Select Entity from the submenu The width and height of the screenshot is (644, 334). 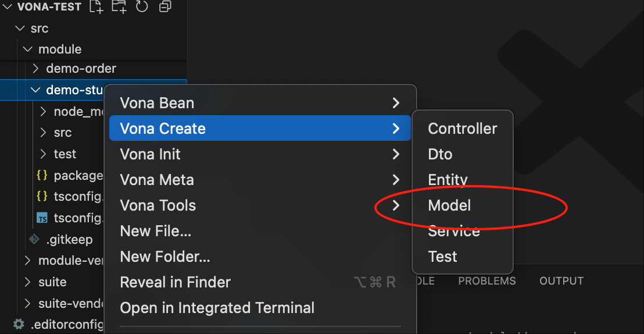[448, 180]
